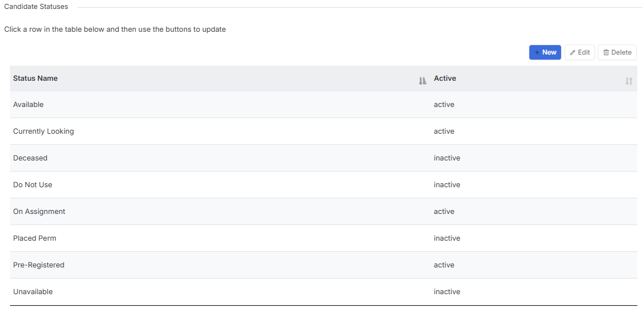Click the Edit button with pencil icon
This screenshot has width=644, height=312.
579,52
